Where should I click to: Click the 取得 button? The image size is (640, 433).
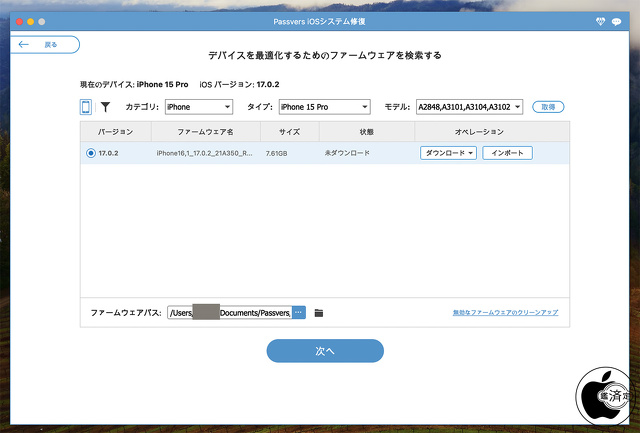click(x=548, y=107)
